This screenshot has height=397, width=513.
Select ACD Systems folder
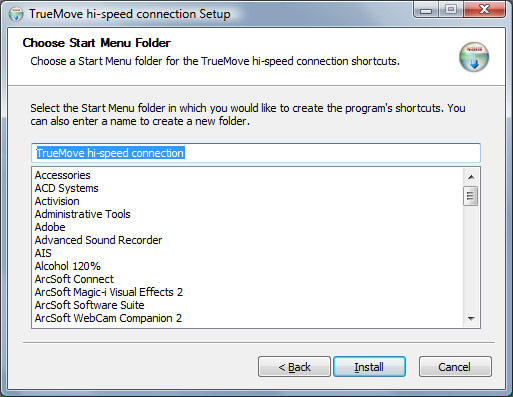pos(67,188)
